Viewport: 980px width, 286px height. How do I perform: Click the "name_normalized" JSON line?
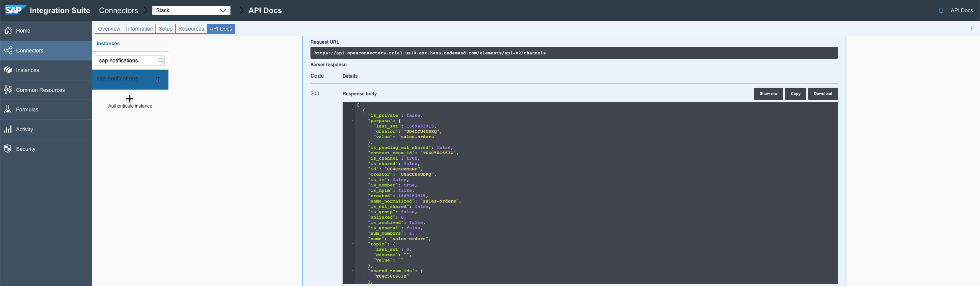click(415, 201)
